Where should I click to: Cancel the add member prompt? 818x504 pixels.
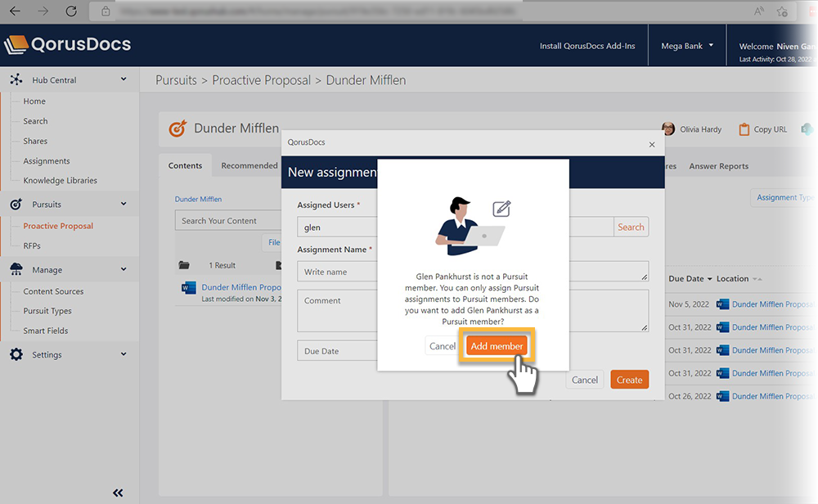click(443, 346)
